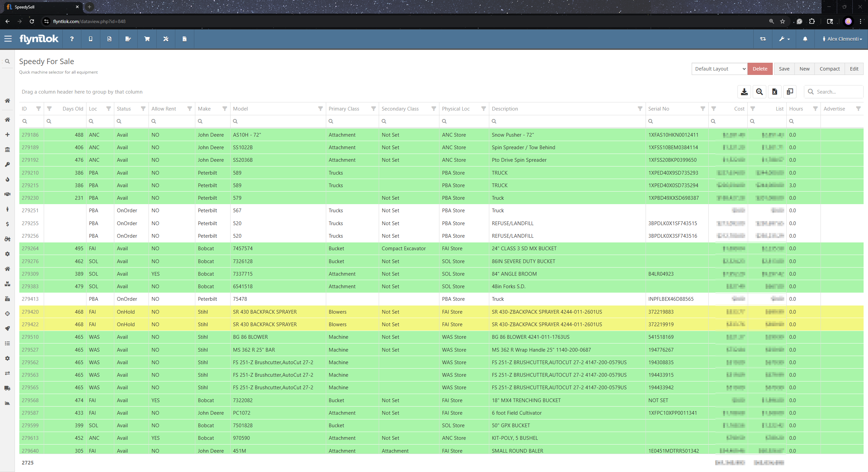Open the Default Layout dropdown

(719, 69)
